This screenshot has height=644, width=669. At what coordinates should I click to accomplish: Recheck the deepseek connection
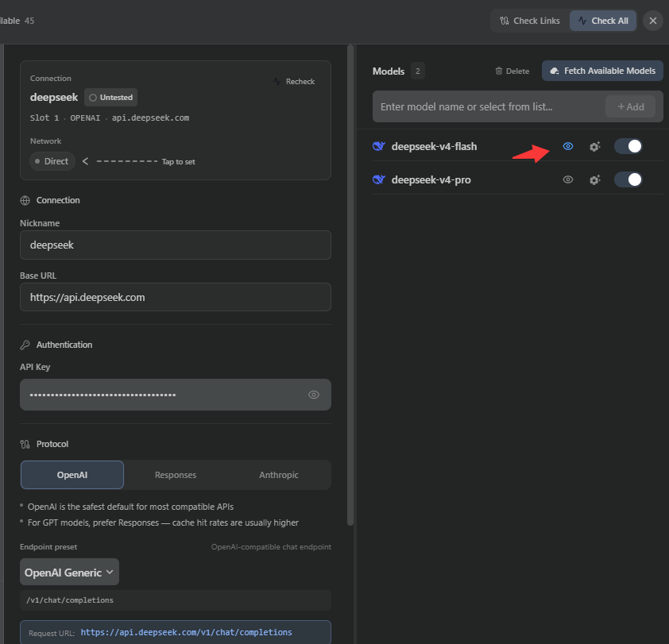(x=293, y=82)
